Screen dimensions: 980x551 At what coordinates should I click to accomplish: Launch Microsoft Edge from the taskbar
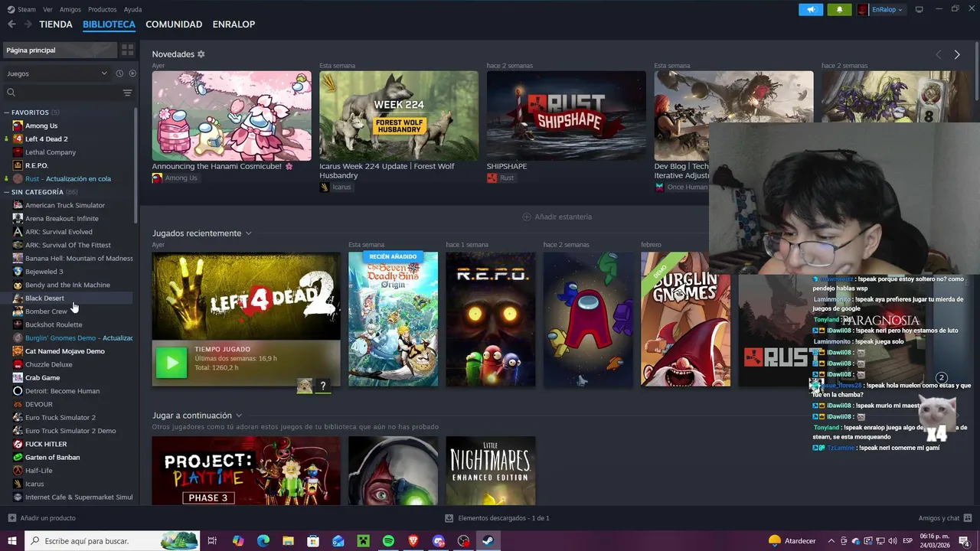[x=263, y=541]
